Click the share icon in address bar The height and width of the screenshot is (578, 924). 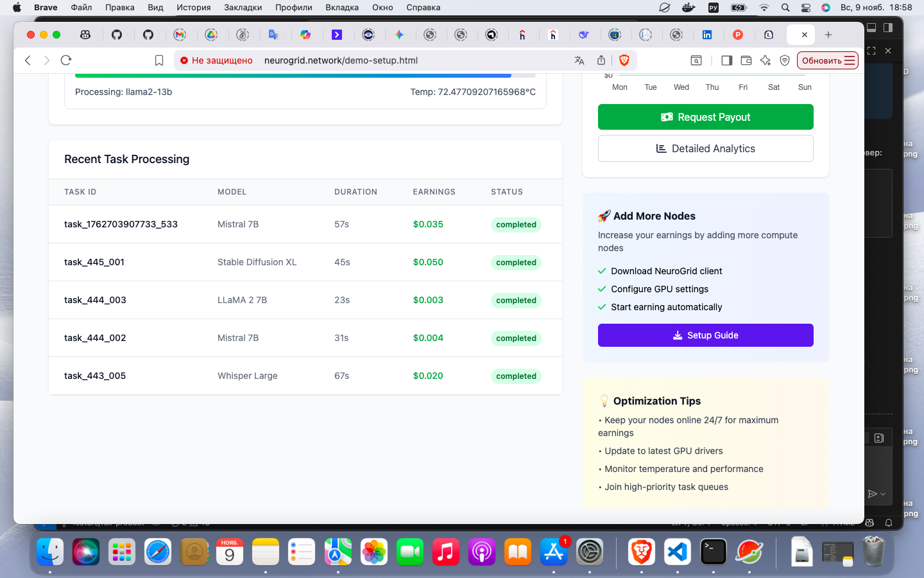[601, 60]
